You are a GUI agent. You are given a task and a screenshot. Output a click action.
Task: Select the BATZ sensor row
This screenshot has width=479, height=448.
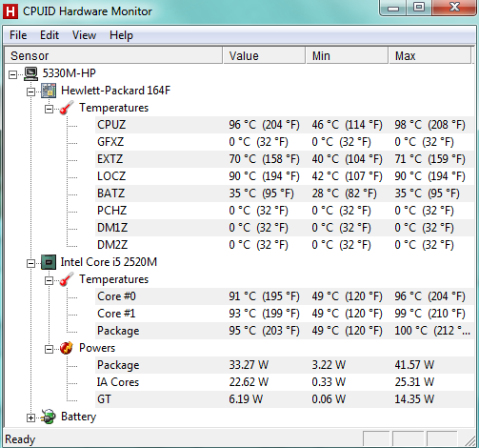pos(284,193)
